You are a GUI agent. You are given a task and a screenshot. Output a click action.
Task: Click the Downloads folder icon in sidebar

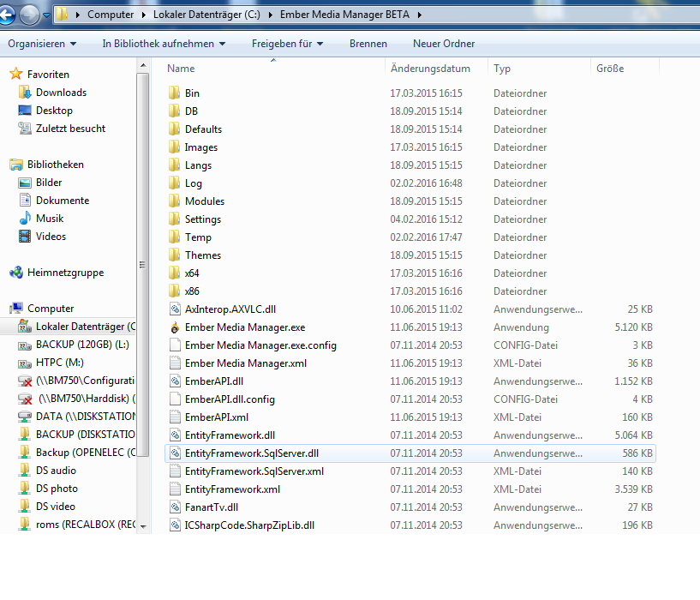(x=25, y=92)
